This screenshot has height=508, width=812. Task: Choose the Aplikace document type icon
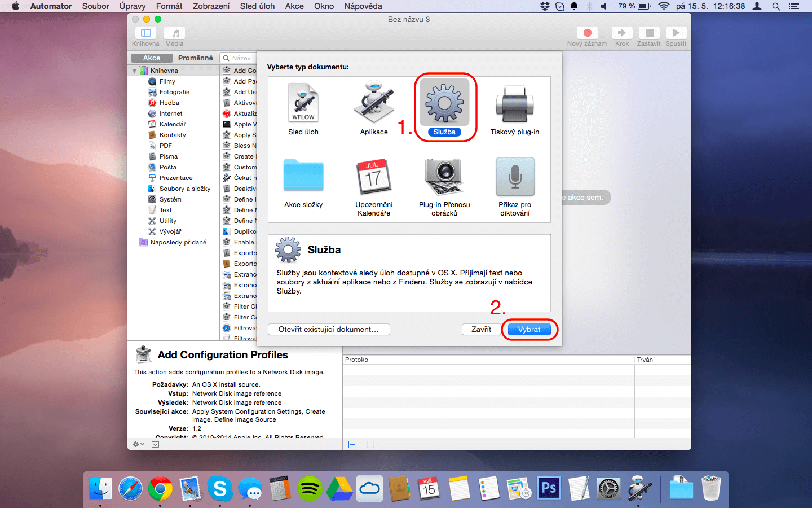point(374,103)
